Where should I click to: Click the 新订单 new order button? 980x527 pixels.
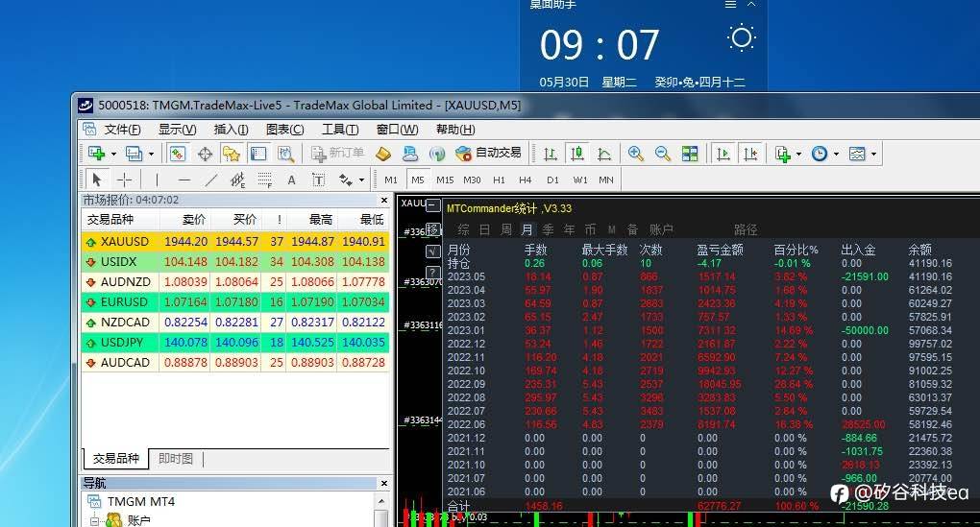coord(337,154)
